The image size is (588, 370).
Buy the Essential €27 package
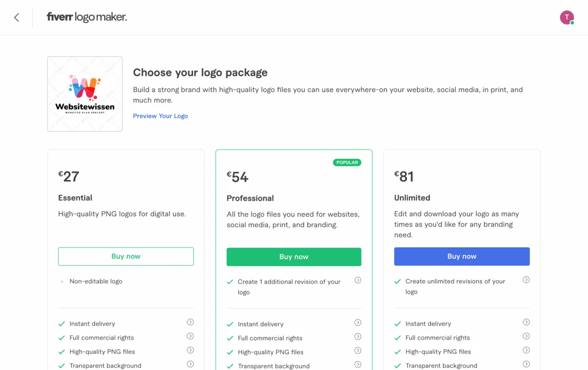tap(126, 256)
